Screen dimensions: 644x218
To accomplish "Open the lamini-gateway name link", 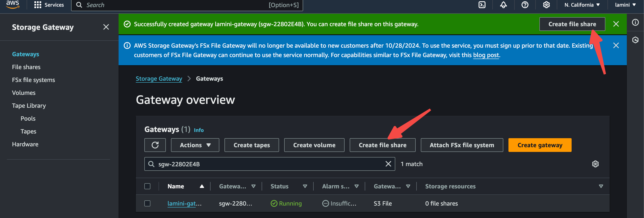I will tap(184, 203).
